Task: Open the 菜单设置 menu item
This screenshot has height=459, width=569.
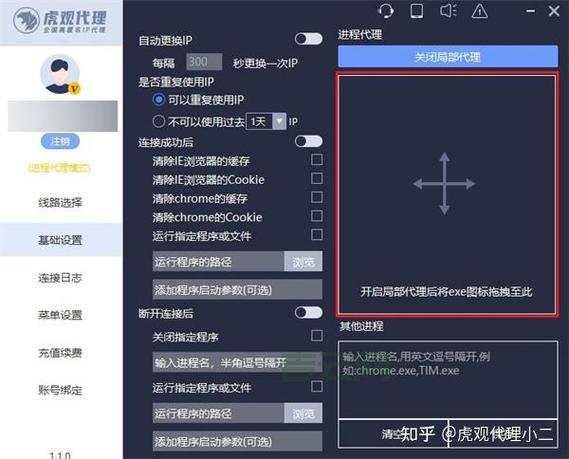Action: (x=61, y=315)
